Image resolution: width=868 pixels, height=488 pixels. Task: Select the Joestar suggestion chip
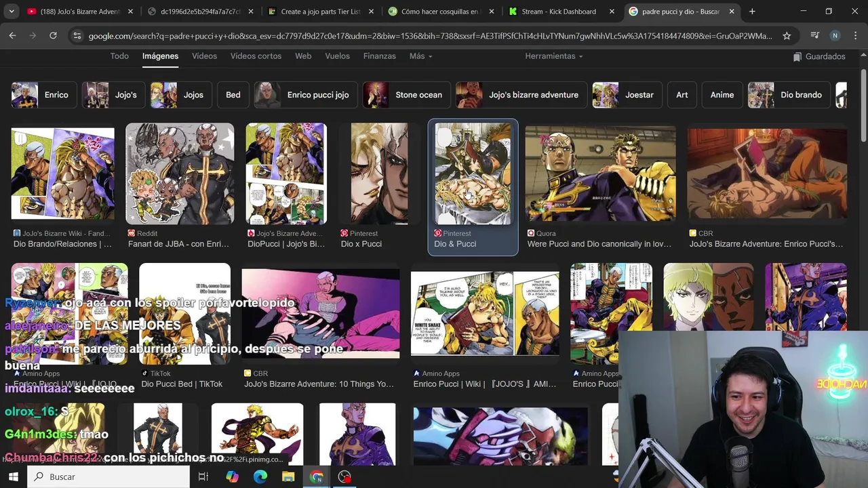(627, 95)
